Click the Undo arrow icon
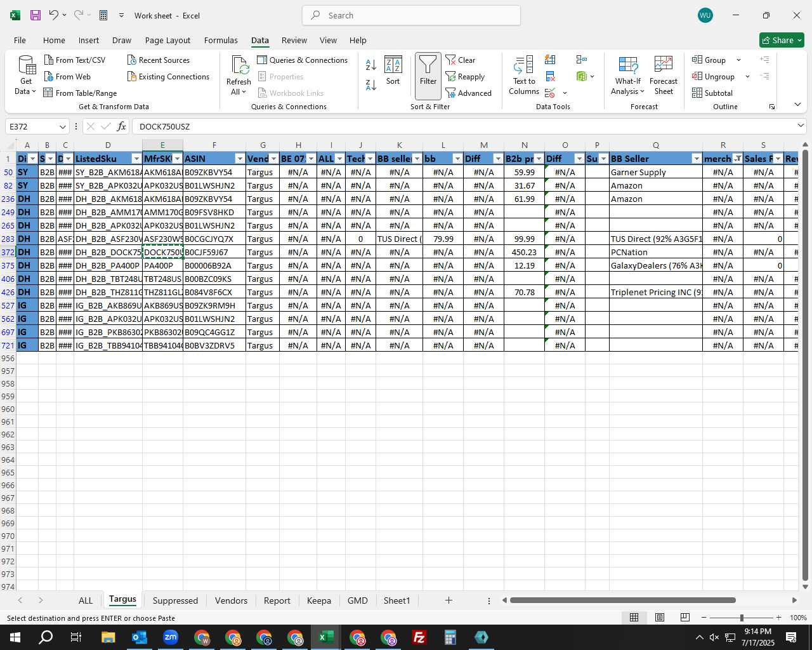 (54, 15)
